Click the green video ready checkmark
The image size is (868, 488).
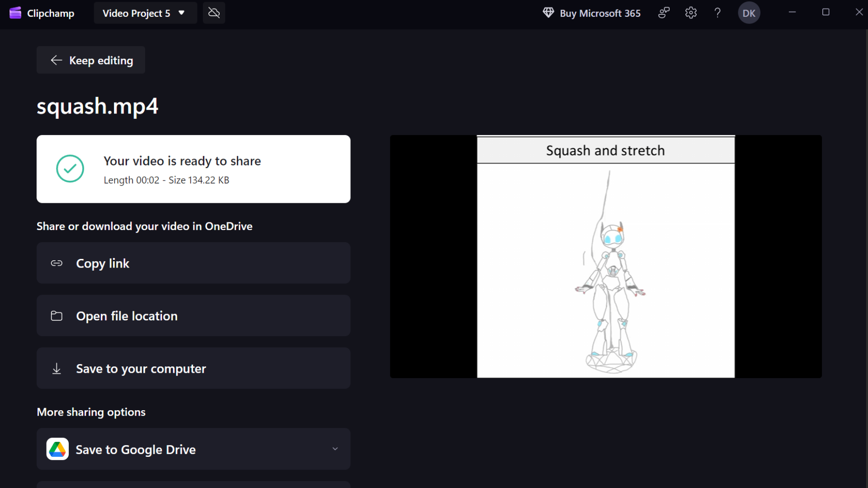coord(70,169)
